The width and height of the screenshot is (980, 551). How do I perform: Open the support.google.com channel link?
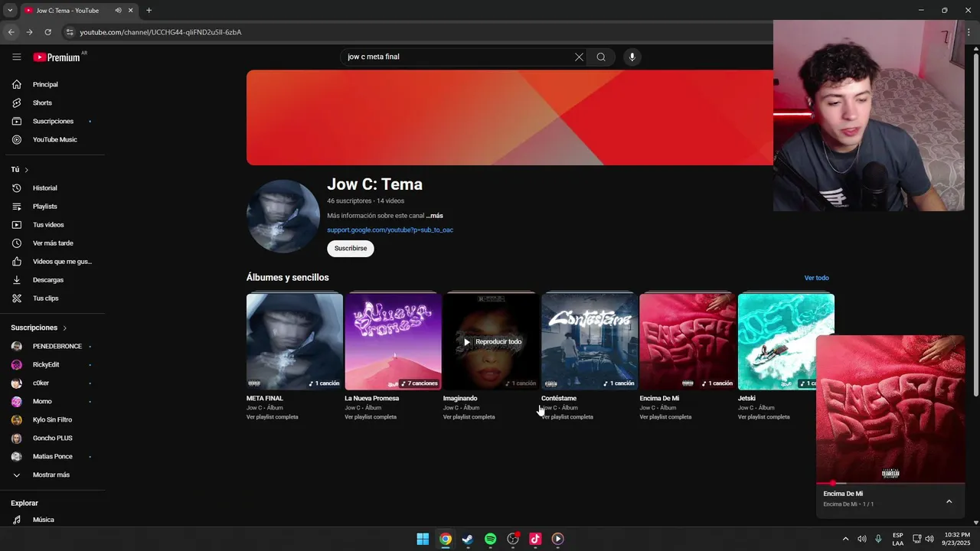point(390,230)
